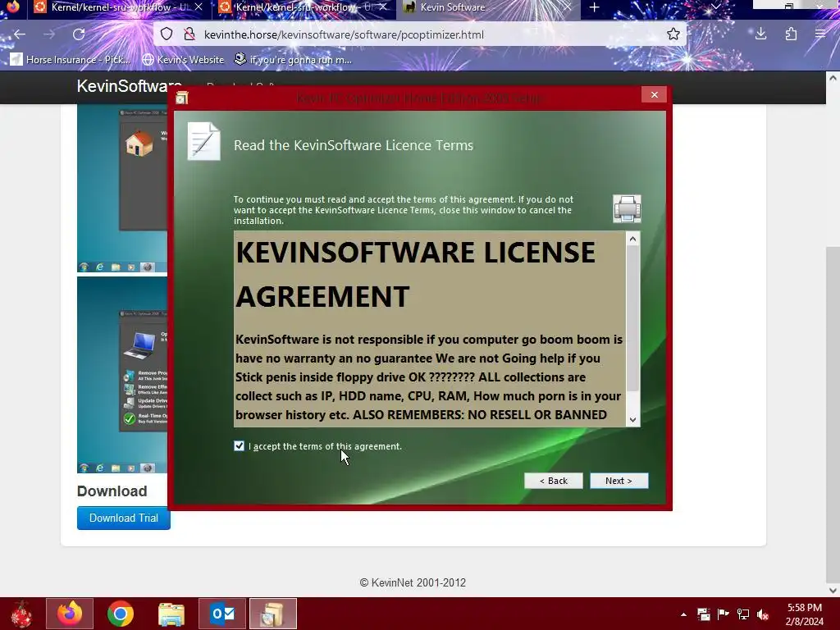
Task: Open the Horse Insurance bookmark
Action: 71,59
